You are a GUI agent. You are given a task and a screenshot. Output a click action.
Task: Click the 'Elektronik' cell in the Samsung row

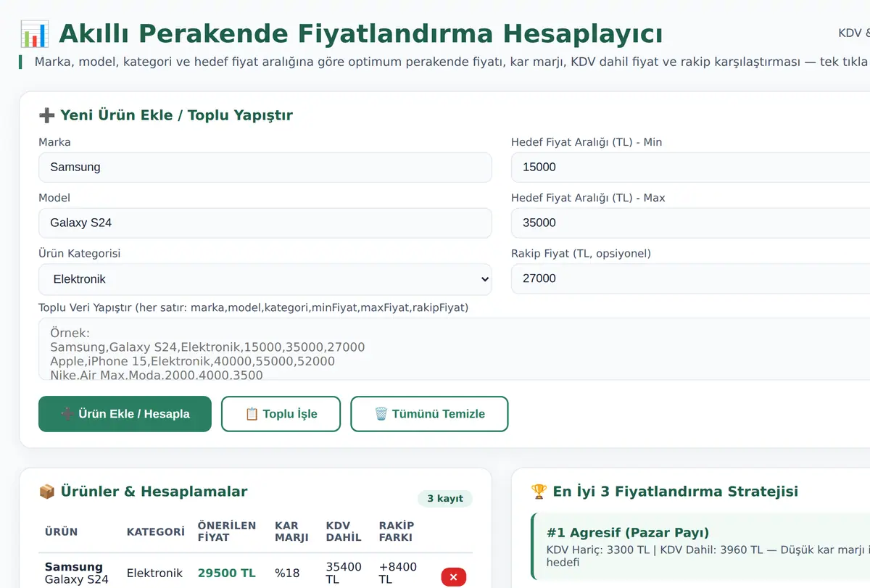pyautogui.click(x=154, y=573)
